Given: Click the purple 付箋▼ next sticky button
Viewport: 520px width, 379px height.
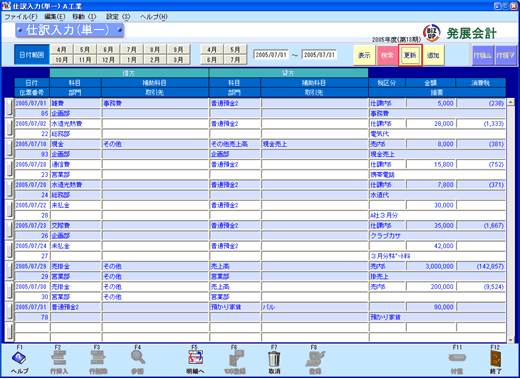Looking at the screenshot, I should 506,55.
